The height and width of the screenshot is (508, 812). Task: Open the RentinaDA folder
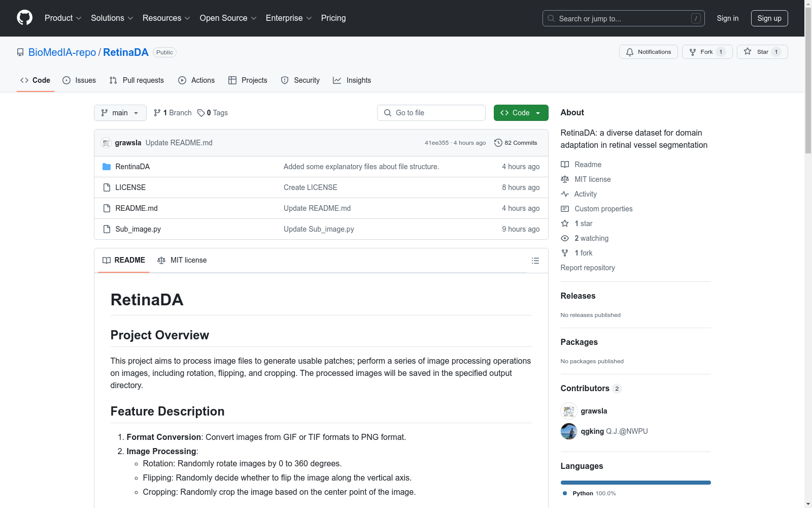[x=132, y=167]
